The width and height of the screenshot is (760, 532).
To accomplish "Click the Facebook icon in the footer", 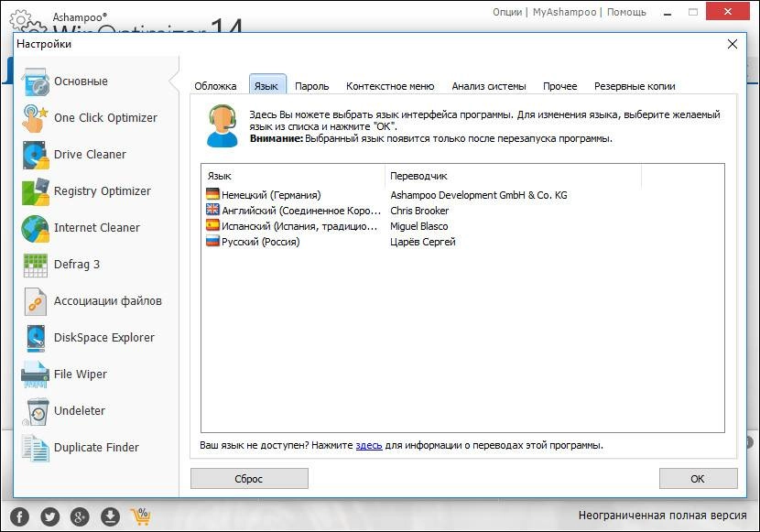I will click(19, 516).
